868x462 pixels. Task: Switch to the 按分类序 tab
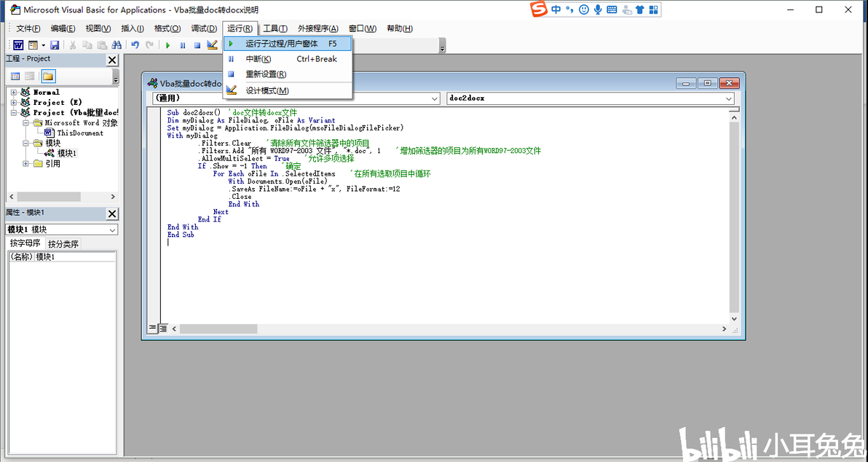[63, 243]
